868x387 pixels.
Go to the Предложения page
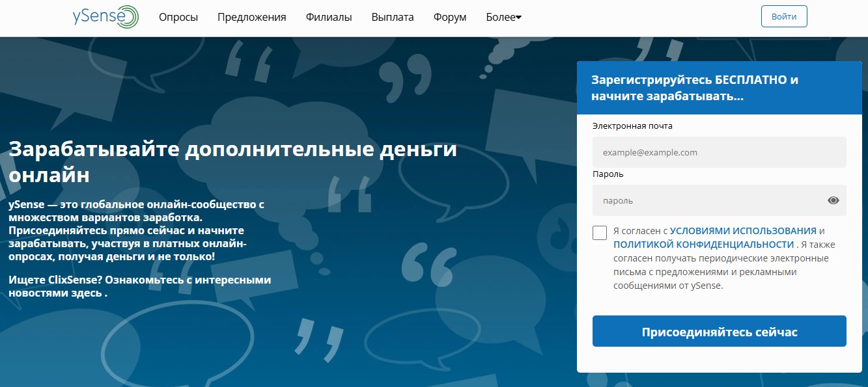pyautogui.click(x=252, y=18)
